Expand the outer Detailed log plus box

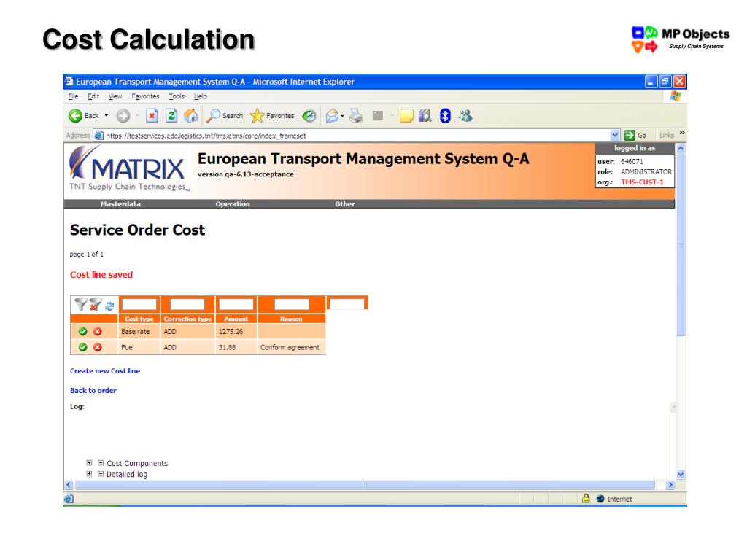89,474
